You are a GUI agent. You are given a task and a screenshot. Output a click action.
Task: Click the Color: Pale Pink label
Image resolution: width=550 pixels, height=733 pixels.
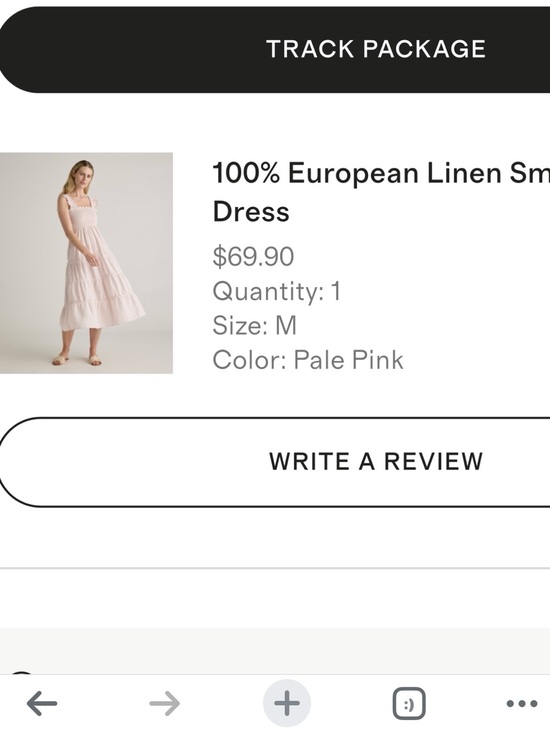click(x=307, y=360)
